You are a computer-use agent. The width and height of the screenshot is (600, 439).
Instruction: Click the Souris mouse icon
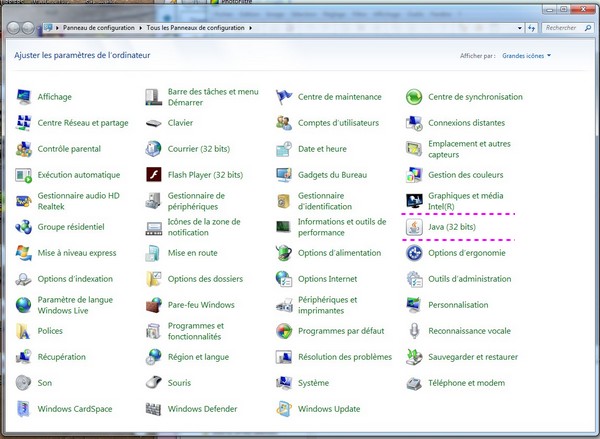tap(154, 383)
